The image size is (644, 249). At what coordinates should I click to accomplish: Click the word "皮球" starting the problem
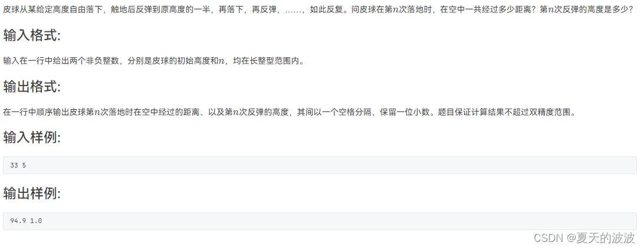pyautogui.click(x=11, y=10)
